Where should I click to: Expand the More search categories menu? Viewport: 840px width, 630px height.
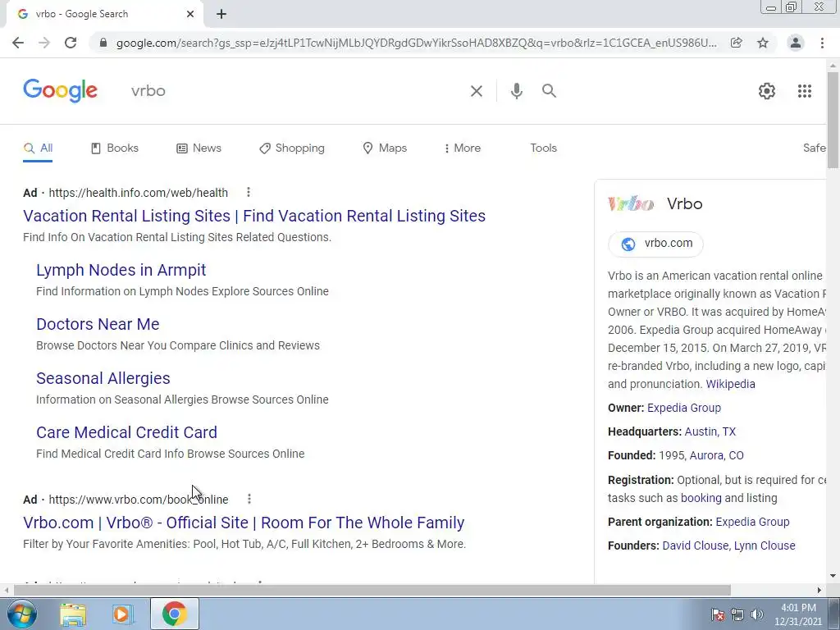coord(463,148)
